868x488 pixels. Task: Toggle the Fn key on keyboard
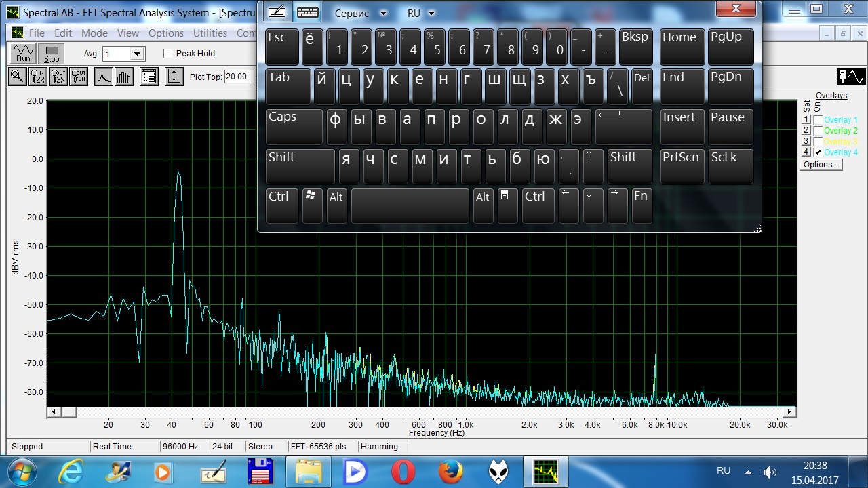642,206
